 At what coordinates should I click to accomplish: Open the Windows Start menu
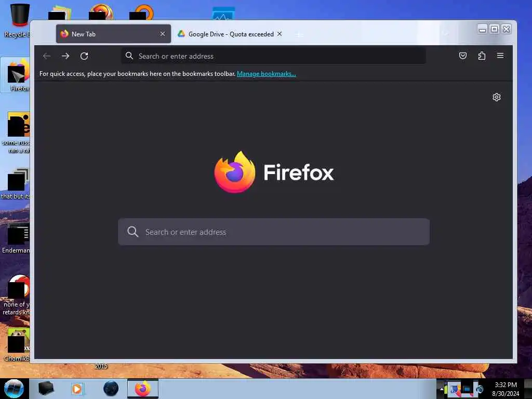(x=14, y=389)
